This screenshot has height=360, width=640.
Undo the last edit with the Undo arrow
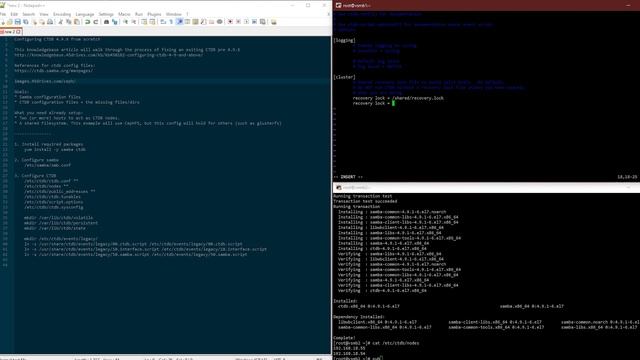(87, 22)
